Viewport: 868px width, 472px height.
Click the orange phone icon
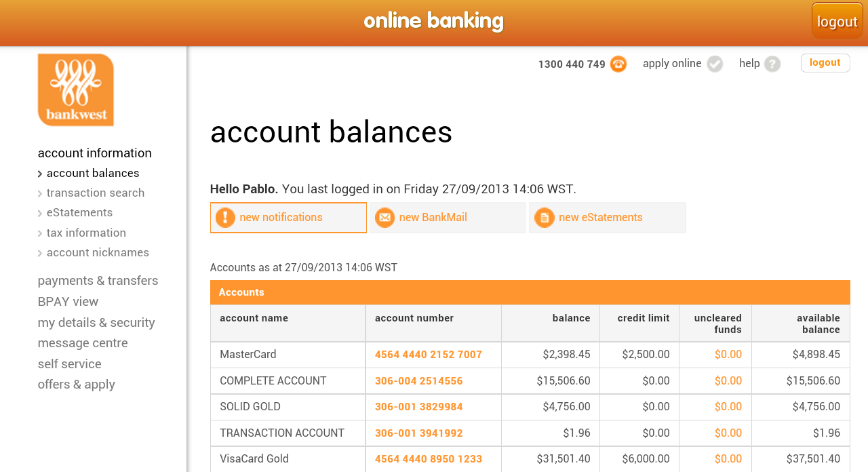(618, 64)
